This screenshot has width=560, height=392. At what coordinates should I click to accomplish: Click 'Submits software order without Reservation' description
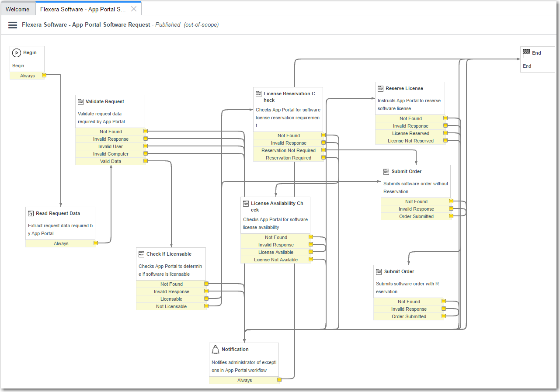(416, 187)
